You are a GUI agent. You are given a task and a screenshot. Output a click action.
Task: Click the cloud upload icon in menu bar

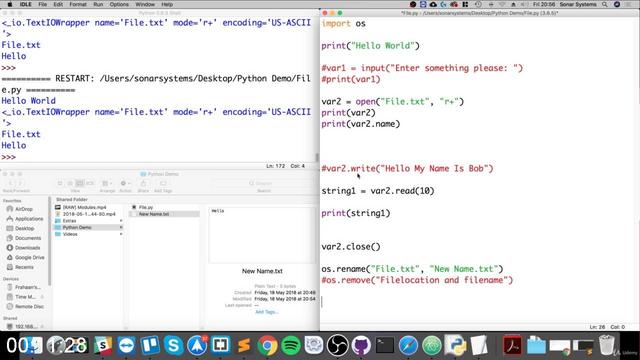click(433, 4)
